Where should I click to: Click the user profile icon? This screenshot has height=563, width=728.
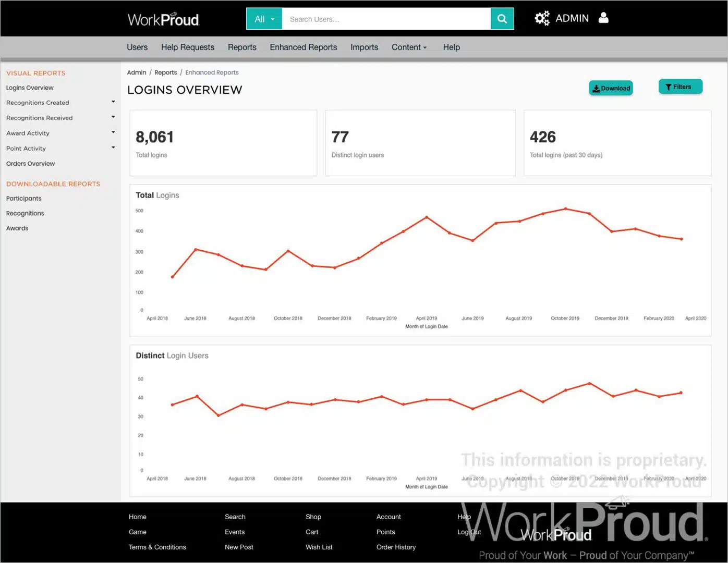point(603,18)
